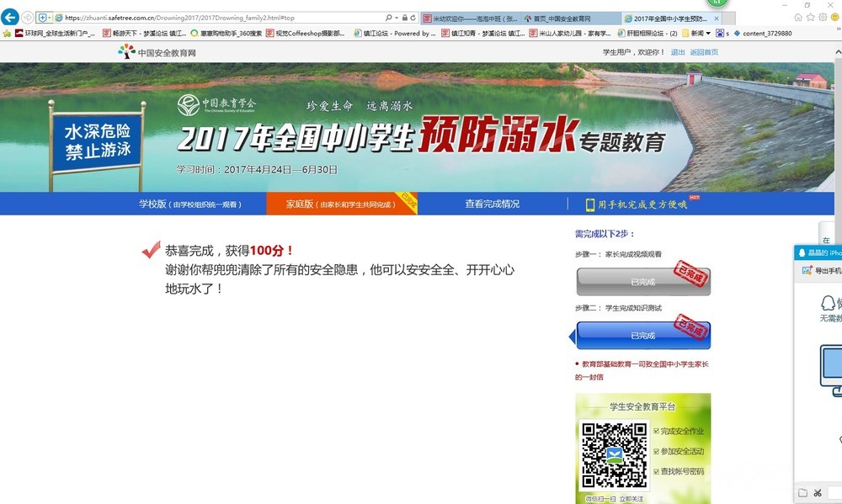Click the home icon in browser toolbar

click(798, 18)
